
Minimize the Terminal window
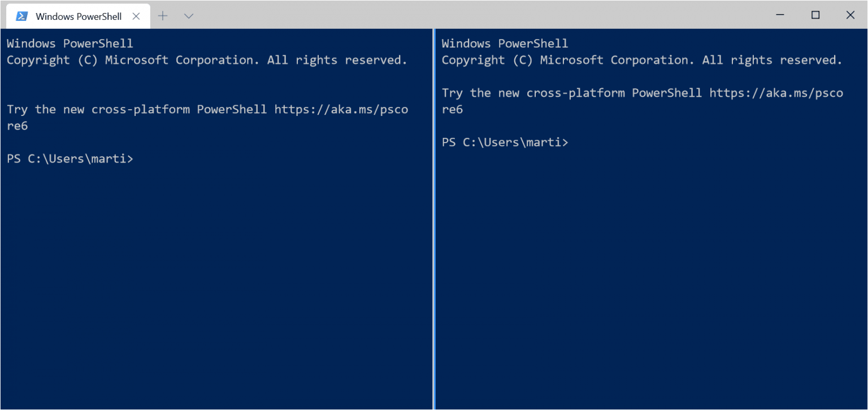780,15
